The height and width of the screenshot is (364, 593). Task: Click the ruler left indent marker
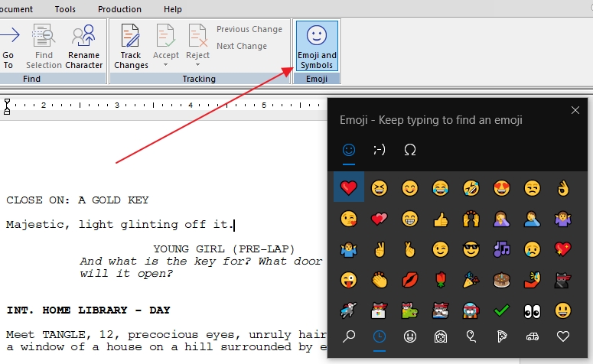(x=7, y=106)
